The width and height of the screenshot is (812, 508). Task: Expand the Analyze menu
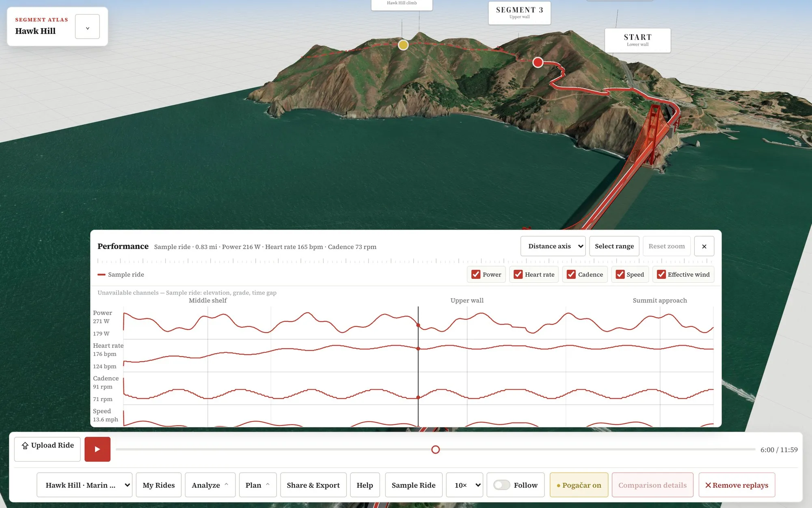coord(210,485)
